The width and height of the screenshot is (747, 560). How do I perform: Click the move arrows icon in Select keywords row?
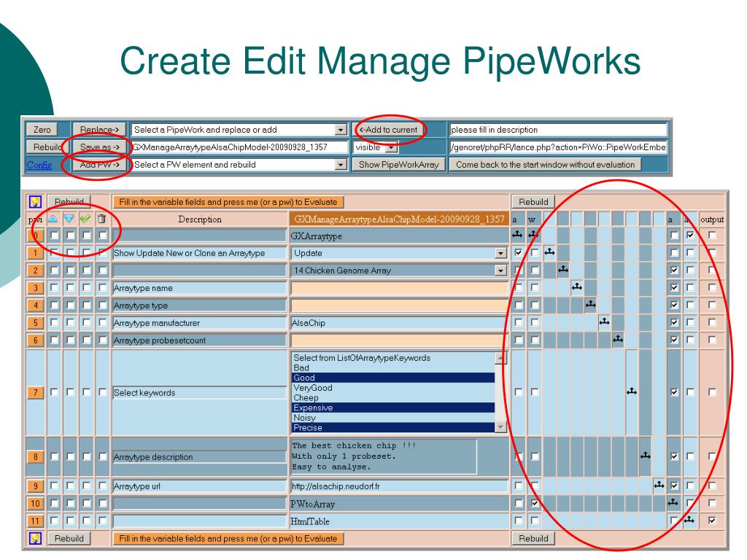(x=632, y=392)
